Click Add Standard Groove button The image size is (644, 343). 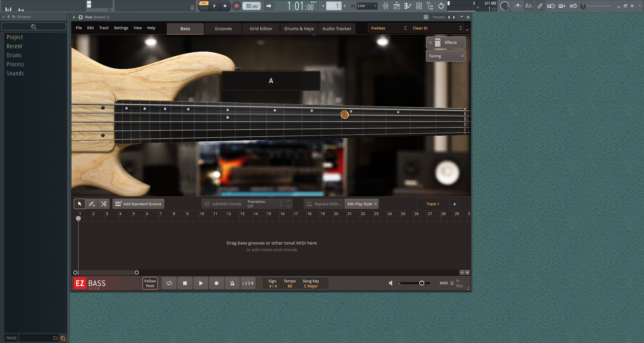pyautogui.click(x=138, y=204)
